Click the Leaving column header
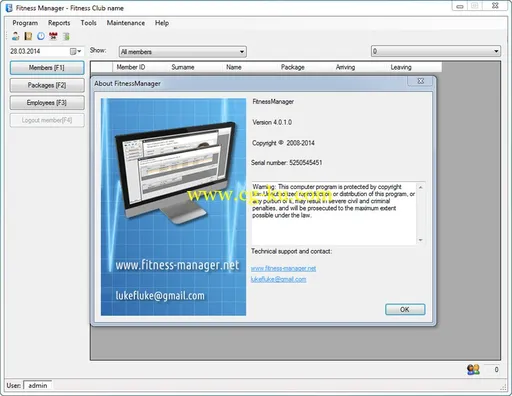 tap(401, 67)
